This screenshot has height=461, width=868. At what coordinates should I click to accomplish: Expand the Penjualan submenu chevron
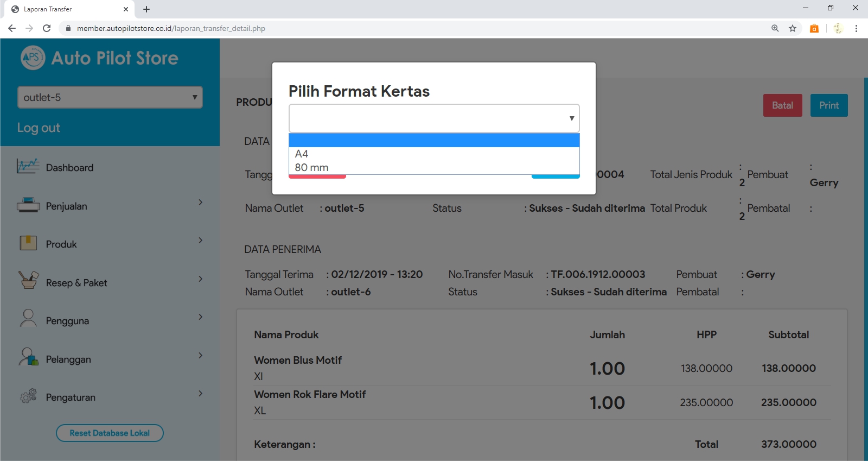coord(200,203)
